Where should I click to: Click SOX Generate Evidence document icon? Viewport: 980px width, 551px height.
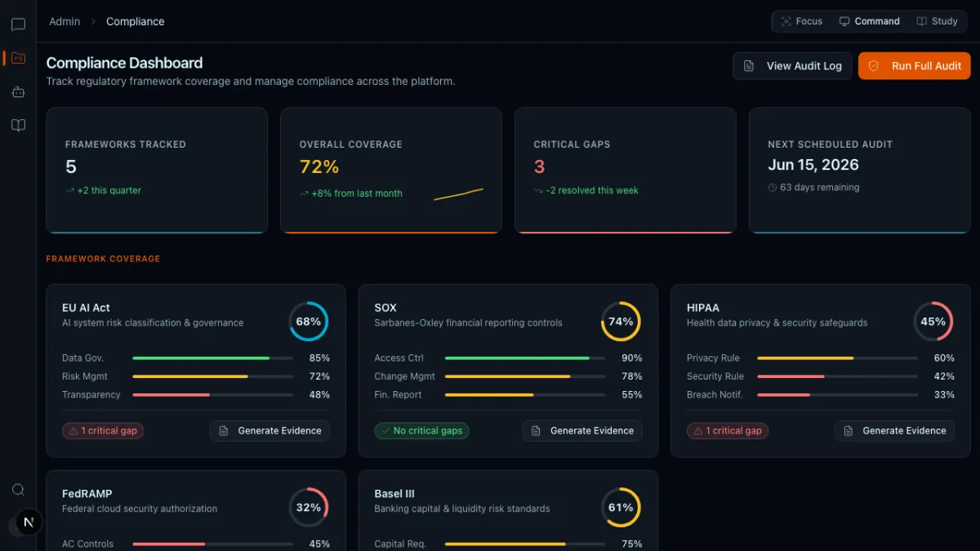537,431
